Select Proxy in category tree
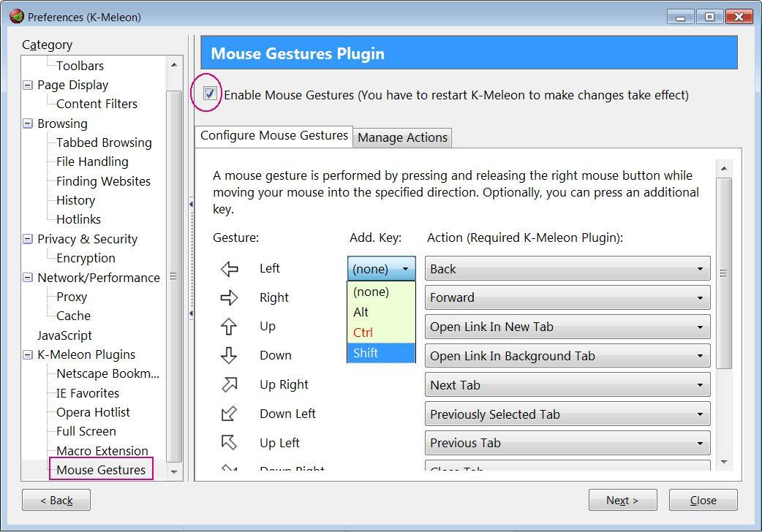The width and height of the screenshot is (762, 532). coord(72,297)
